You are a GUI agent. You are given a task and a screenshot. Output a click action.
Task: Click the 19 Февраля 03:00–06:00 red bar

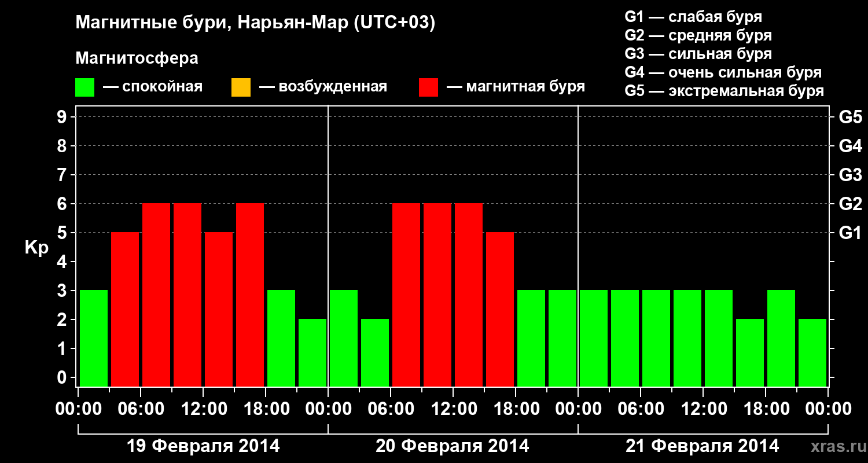pos(125,309)
